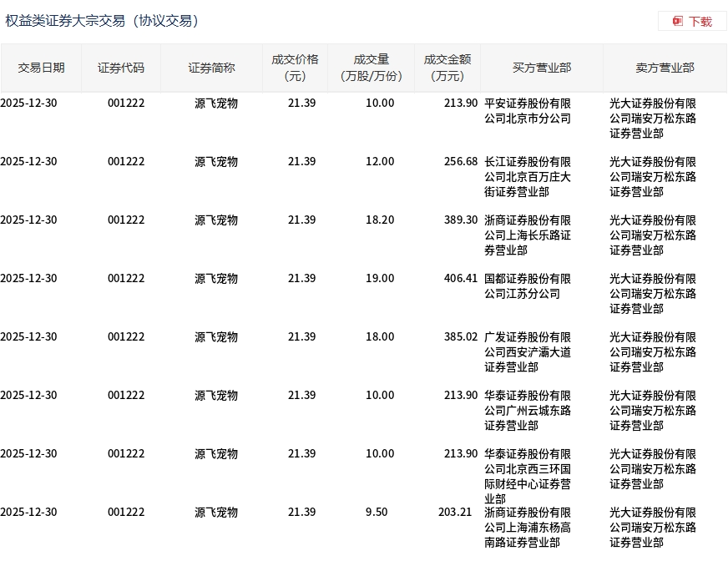Select buyer 华泰证券北京西三环国际财经中心营业部
Screen dimensions: 728x561
[x=528, y=477]
